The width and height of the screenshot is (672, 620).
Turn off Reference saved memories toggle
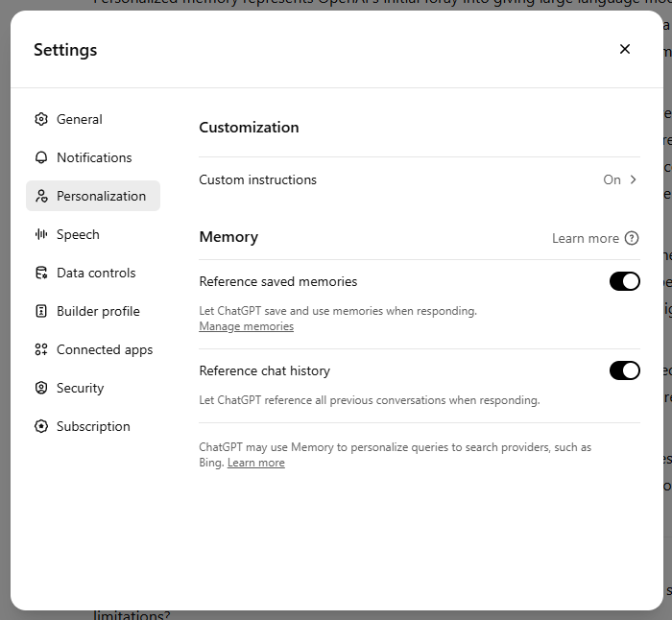click(x=625, y=281)
